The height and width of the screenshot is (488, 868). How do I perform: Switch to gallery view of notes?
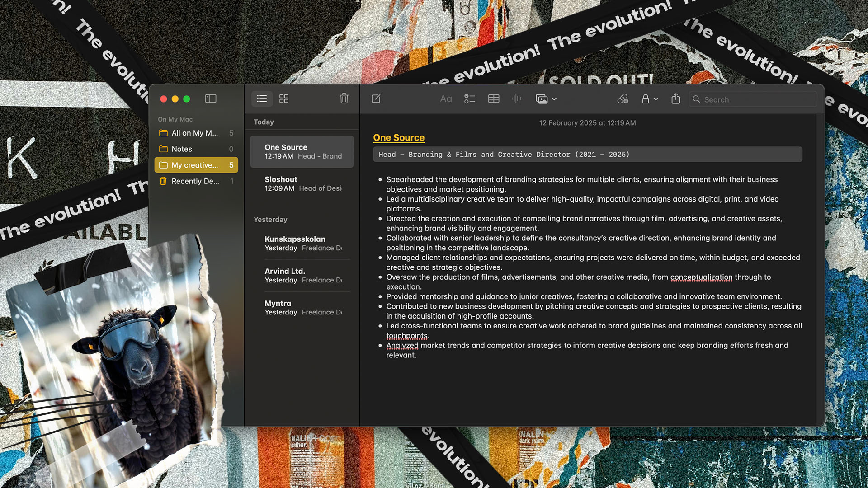[x=284, y=99]
